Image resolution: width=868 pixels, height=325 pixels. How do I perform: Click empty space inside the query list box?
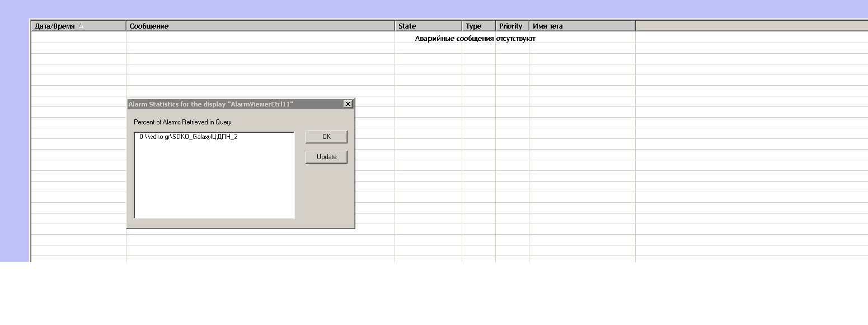[x=214, y=185]
